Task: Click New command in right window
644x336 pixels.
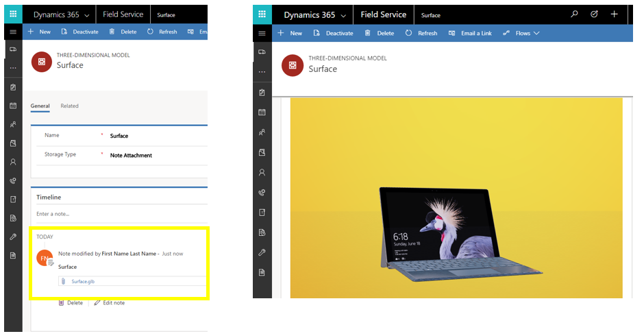Action: [290, 34]
